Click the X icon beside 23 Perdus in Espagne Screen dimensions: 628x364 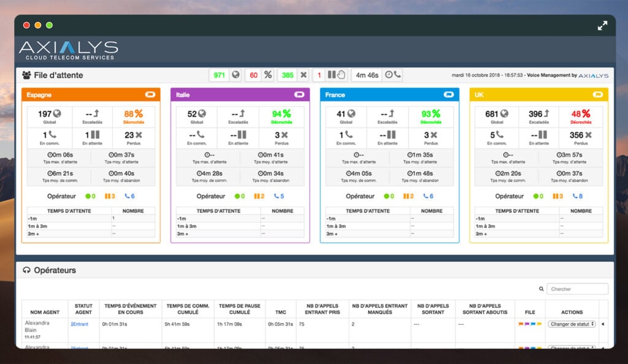[139, 135]
